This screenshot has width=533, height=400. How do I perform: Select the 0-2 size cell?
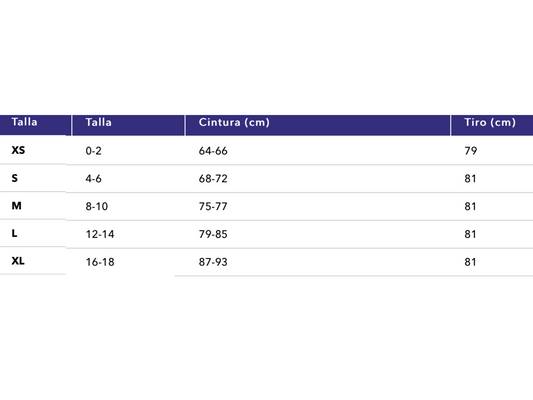[93, 151]
